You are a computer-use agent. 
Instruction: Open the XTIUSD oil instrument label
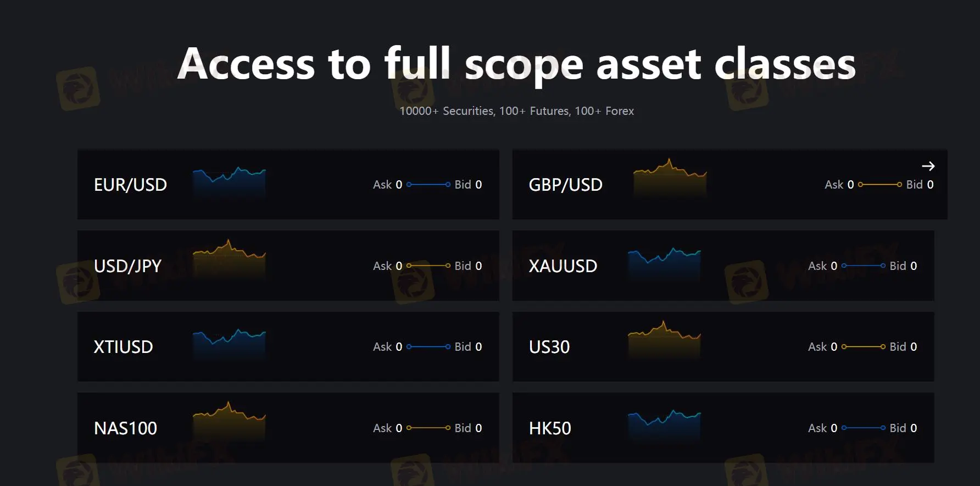[x=123, y=347]
